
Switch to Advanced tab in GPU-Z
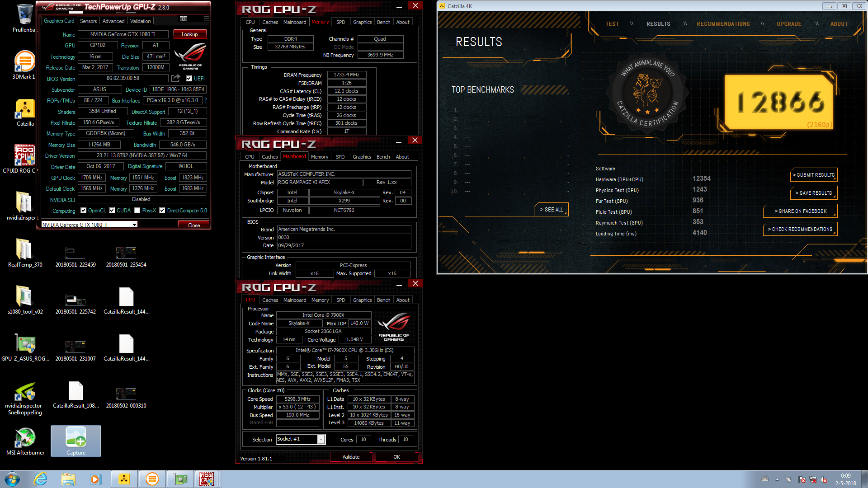[113, 21]
